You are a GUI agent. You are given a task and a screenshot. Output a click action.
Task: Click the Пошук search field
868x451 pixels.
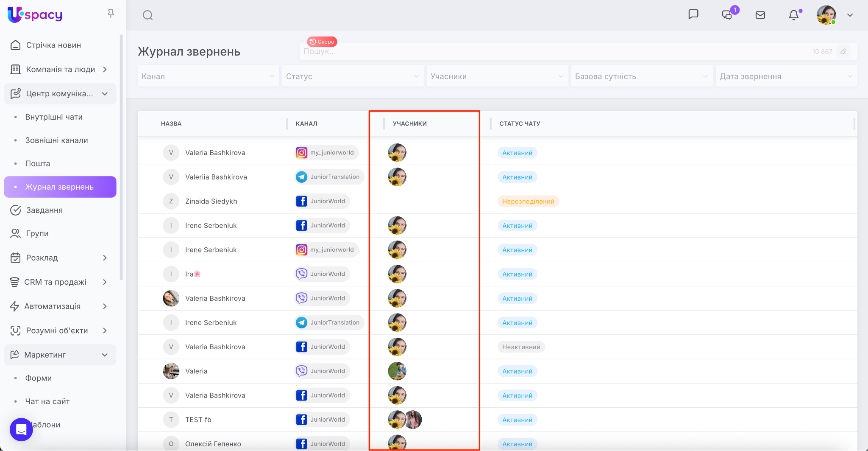tap(551, 52)
